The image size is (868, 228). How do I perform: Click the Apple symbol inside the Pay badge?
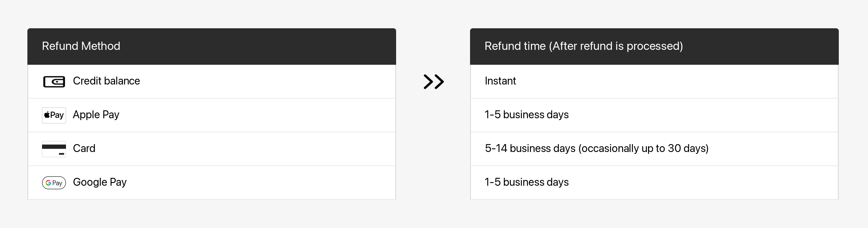[x=47, y=115]
